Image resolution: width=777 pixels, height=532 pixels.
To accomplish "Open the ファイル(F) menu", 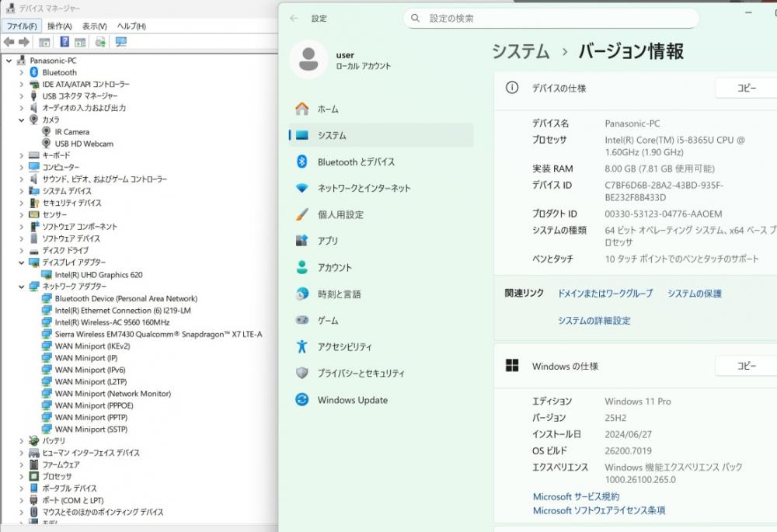I will pyautogui.click(x=22, y=26).
